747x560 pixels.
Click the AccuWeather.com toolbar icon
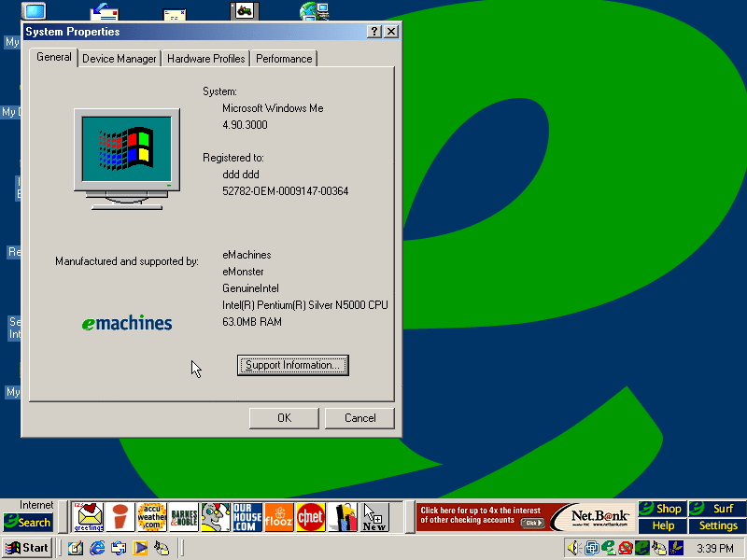pyautogui.click(x=151, y=516)
